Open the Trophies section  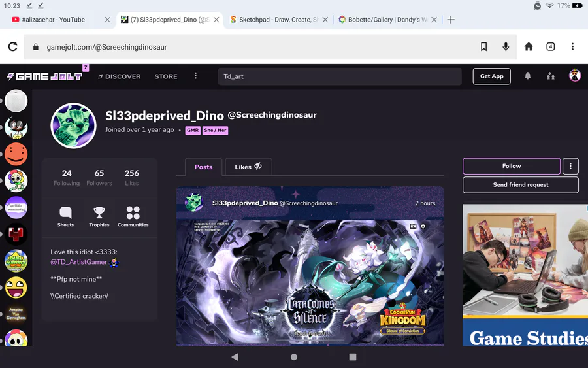pyautogui.click(x=99, y=217)
